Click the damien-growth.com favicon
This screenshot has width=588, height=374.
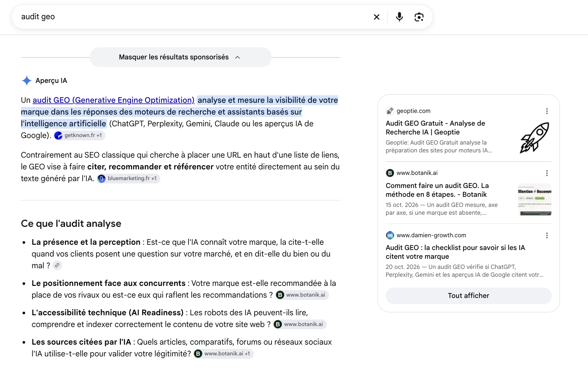(390, 235)
